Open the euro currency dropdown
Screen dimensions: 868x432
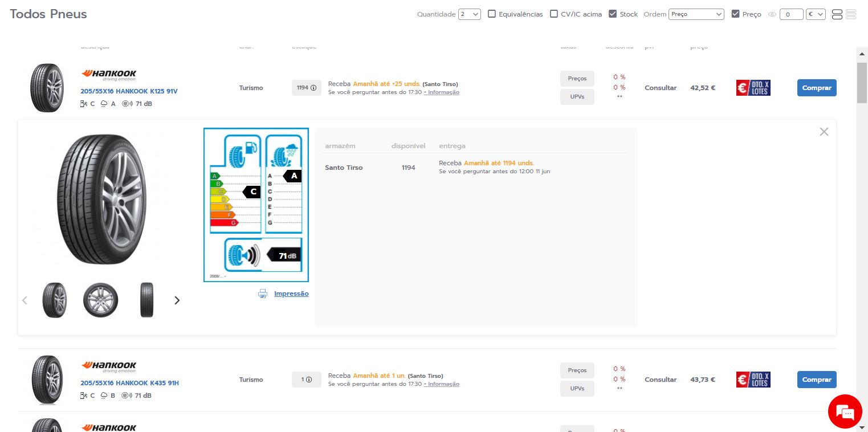pyautogui.click(x=816, y=14)
